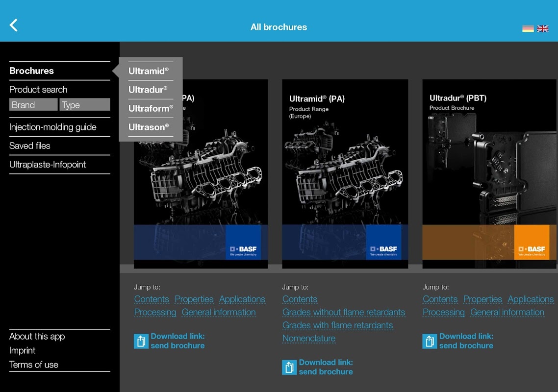The width and height of the screenshot is (558, 392).
Task: Open Ultramid Product Range (Europe) cover
Action: click(x=345, y=173)
